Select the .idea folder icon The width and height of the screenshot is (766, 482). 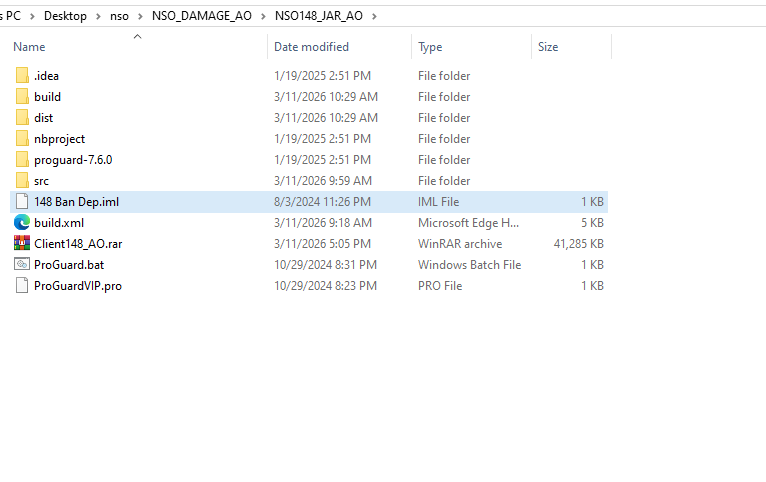pos(22,76)
